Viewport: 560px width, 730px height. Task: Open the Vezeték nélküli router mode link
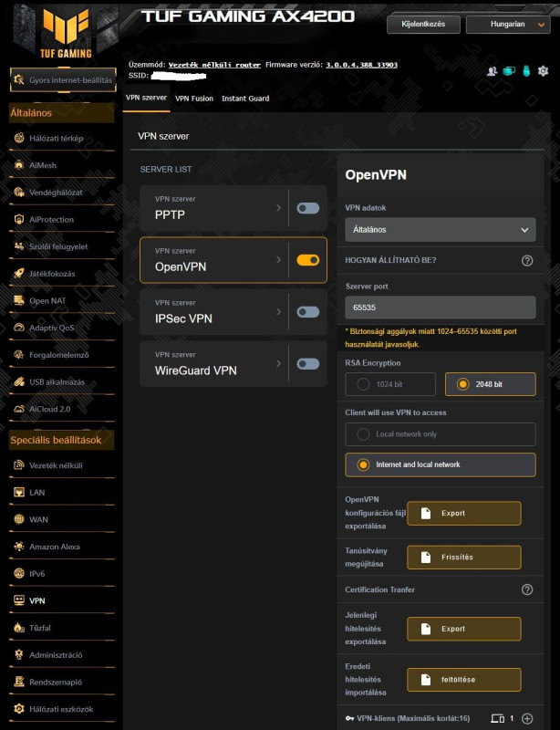[x=214, y=65]
